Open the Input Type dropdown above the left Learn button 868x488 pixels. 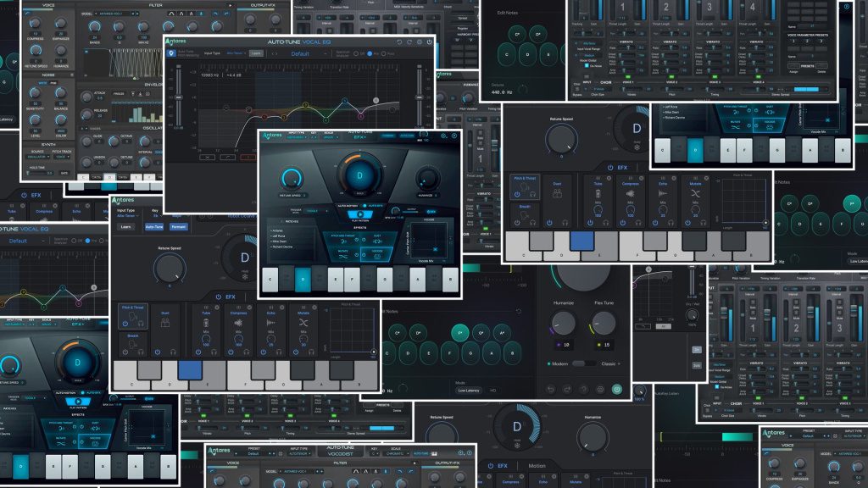click(x=128, y=216)
